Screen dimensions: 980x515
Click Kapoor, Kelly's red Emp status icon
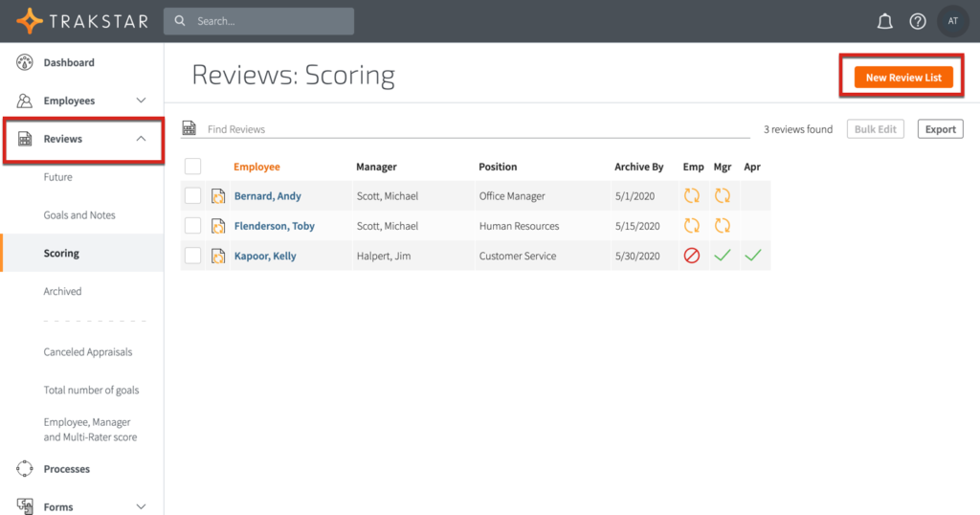coord(691,256)
